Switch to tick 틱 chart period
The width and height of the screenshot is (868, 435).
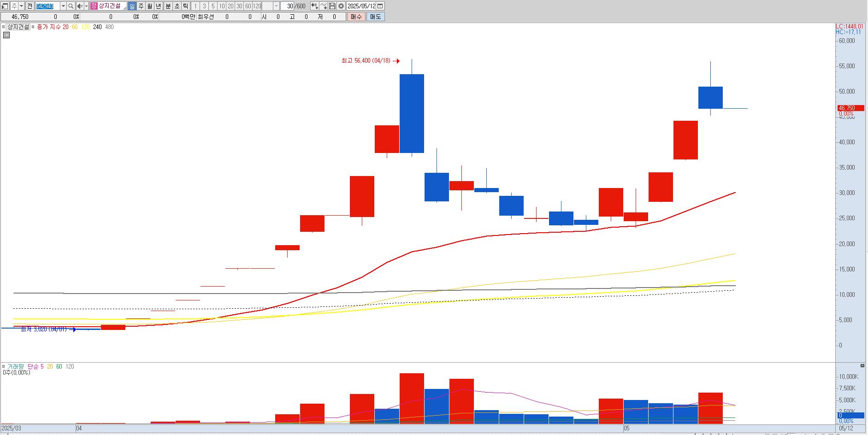pos(186,6)
